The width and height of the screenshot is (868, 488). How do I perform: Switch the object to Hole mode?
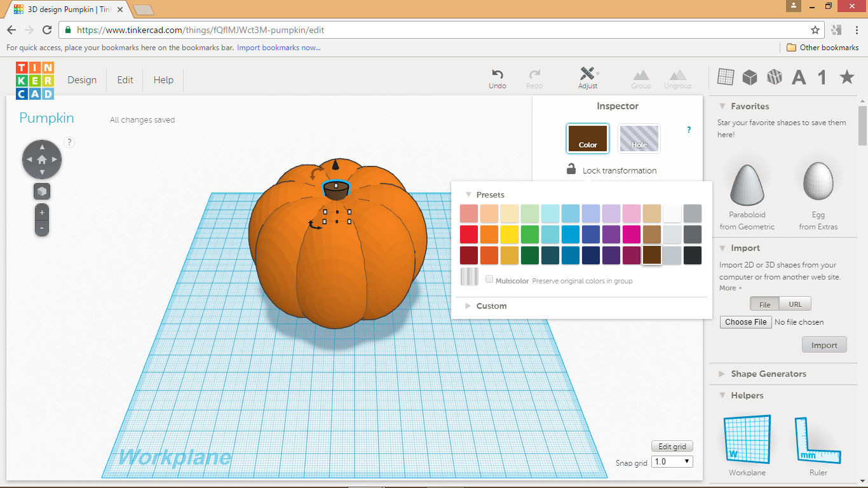pos(639,138)
